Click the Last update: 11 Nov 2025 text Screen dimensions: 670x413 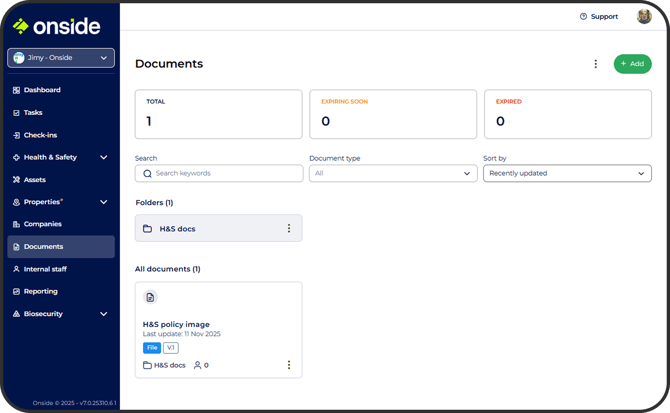tap(182, 334)
